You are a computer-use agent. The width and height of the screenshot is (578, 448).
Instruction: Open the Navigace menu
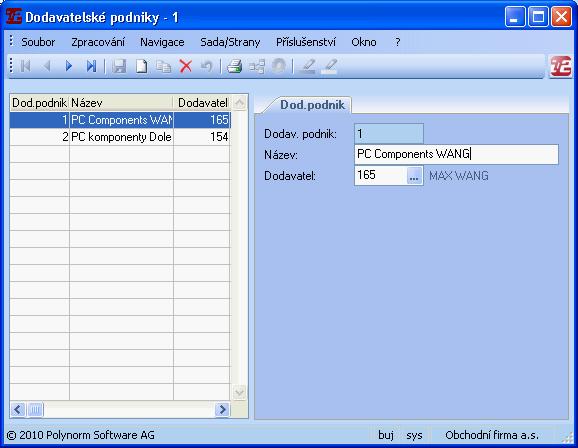click(x=162, y=42)
